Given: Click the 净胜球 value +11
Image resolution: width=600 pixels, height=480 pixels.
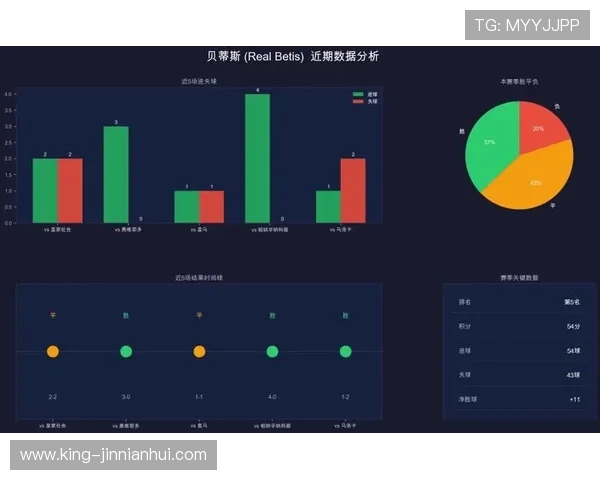Looking at the screenshot, I should point(575,399).
